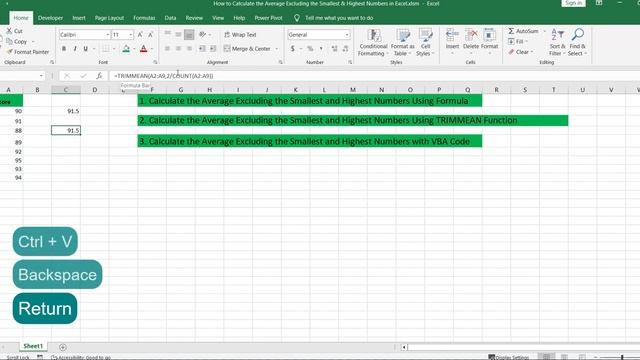Click the Increase Indent icon

point(213,49)
